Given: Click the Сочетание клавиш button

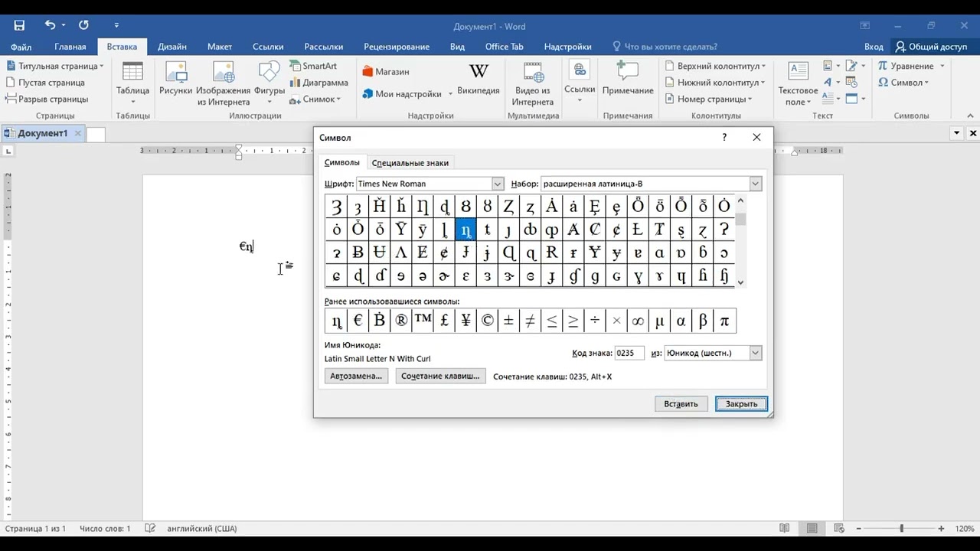Looking at the screenshot, I should click(440, 377).
